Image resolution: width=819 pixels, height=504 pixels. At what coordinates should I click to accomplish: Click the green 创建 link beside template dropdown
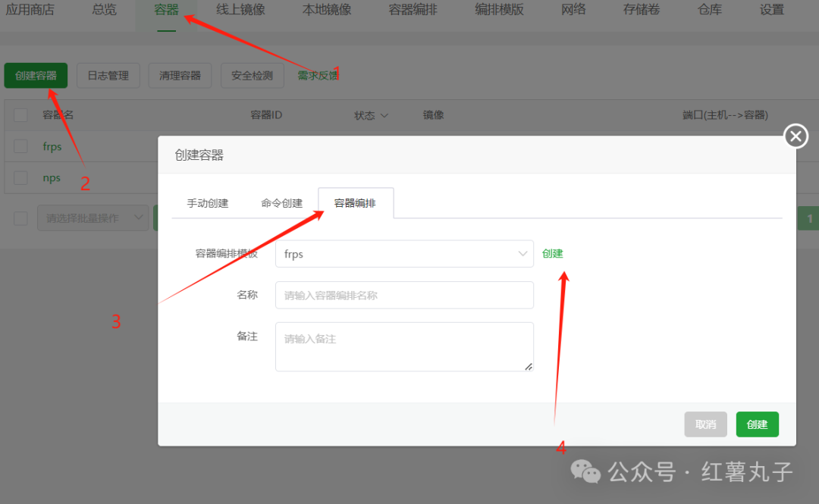[x=553, y=253]
